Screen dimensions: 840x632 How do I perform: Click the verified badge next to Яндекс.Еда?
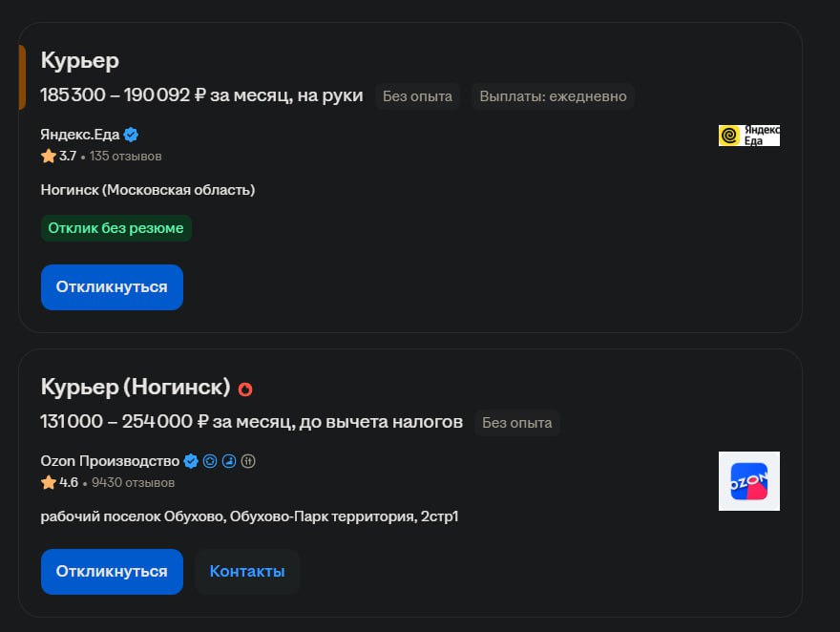131,135
